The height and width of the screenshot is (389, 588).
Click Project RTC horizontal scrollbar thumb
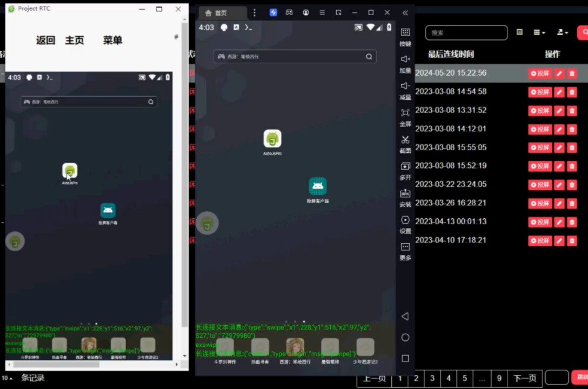tap(56, 364)
